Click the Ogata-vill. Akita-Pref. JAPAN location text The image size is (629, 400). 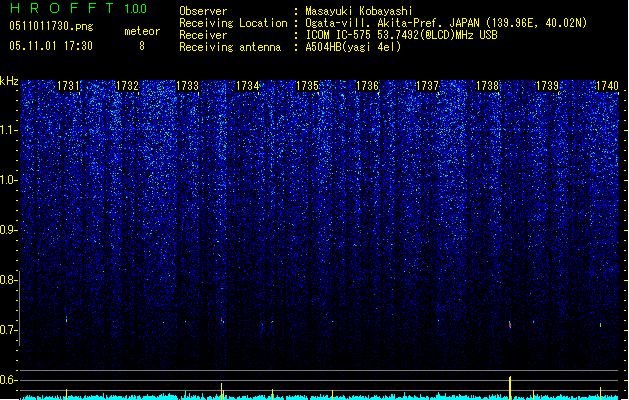(446, 23)
